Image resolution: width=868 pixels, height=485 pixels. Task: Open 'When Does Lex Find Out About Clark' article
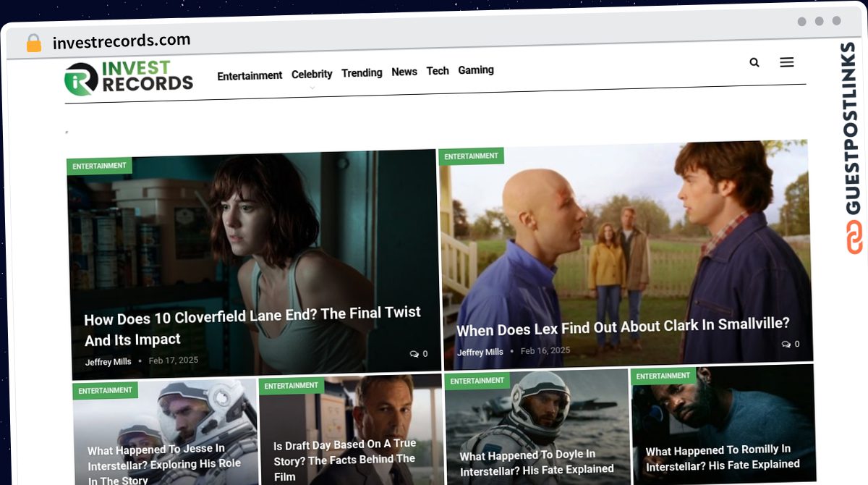[623, 326]
